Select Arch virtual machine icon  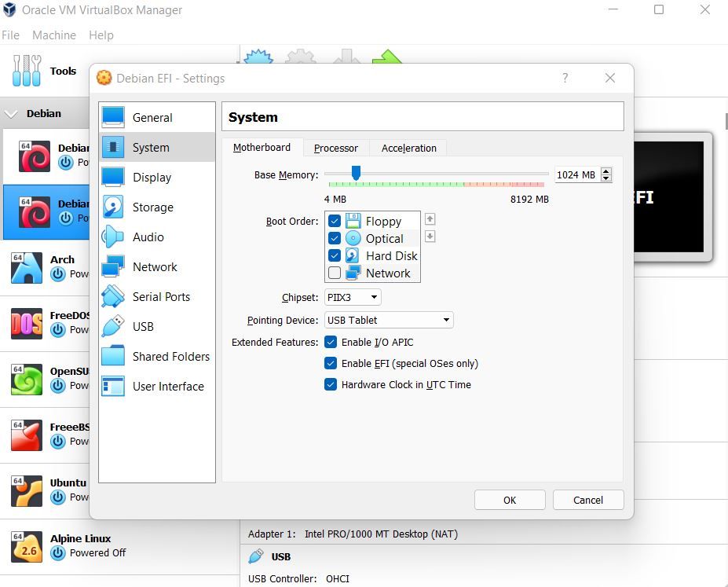tap(27, 268)
